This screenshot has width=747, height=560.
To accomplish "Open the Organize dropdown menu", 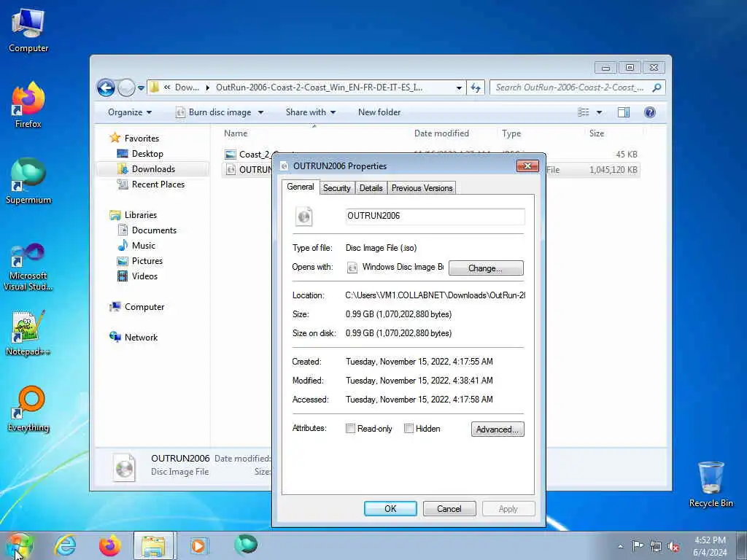I will [x=130, y=112].
